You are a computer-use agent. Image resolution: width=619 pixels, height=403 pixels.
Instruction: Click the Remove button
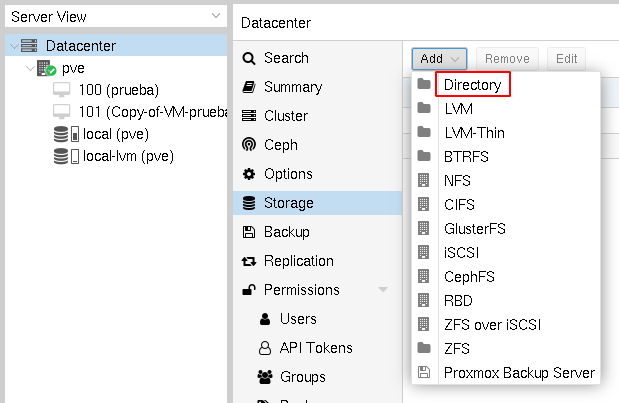507,59
